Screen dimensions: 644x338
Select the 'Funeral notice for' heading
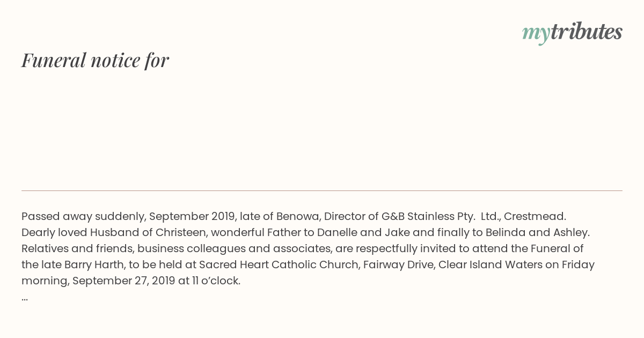pos(95,60)
